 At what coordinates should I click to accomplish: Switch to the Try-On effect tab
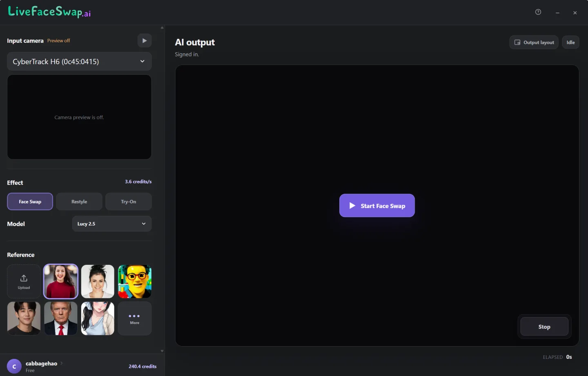click(x=129, y=201)
